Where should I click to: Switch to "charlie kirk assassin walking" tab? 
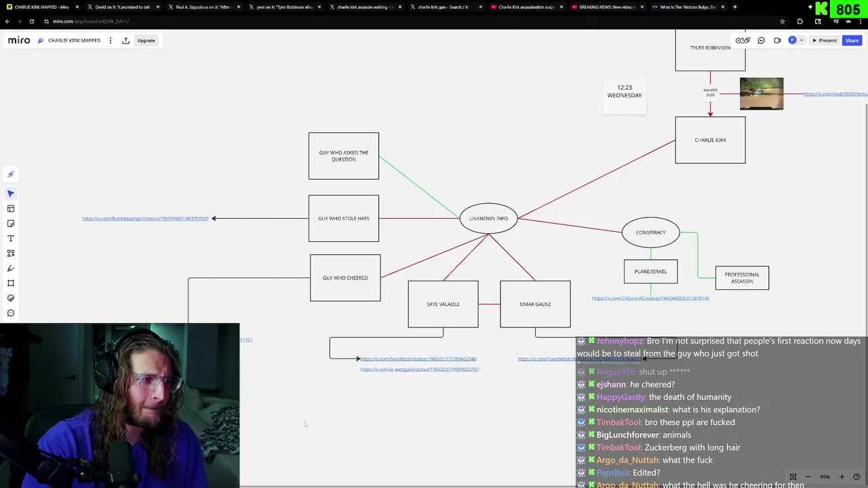click(364, 7)
